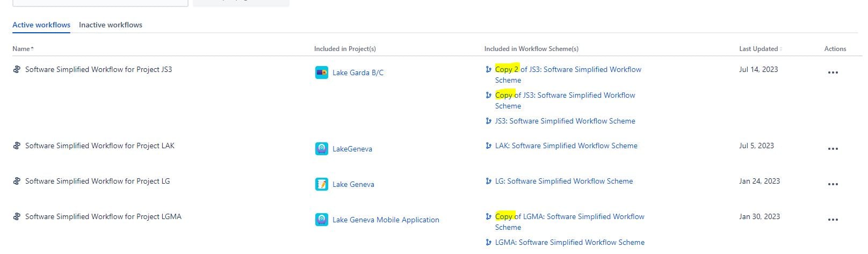
Task: Open Copy of JS3 workflow scheme link
Action: [x=565, y=100]
